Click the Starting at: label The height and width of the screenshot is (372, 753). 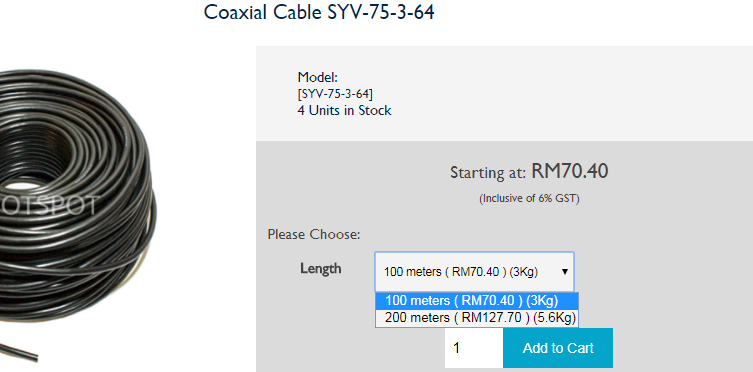tap(488, 173)
